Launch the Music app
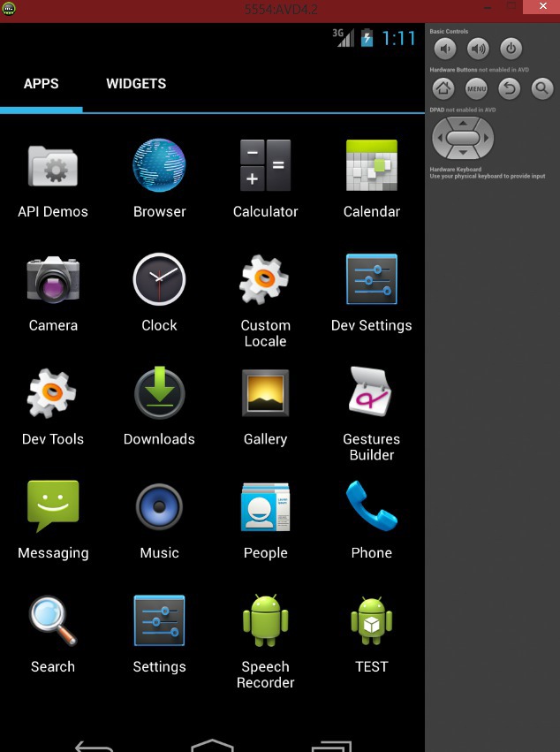560x752 pixels. click(159, 520)
